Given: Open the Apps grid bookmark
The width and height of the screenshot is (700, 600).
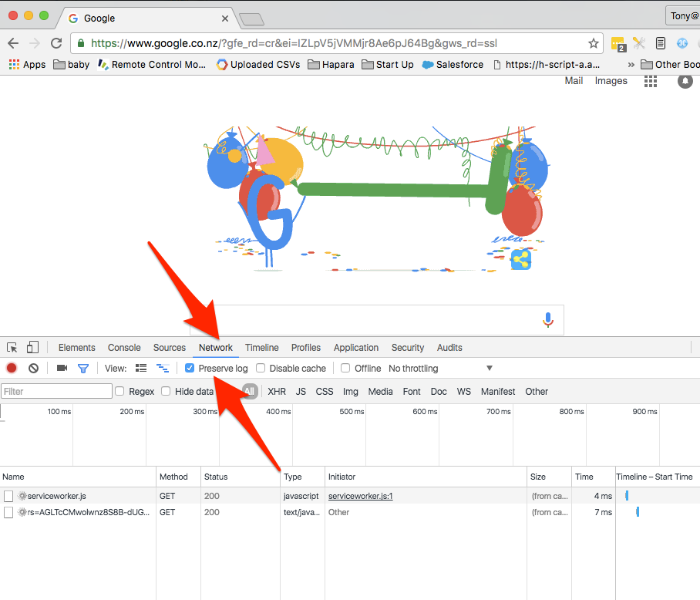Looking at the screenshot, I should (27, 65).
